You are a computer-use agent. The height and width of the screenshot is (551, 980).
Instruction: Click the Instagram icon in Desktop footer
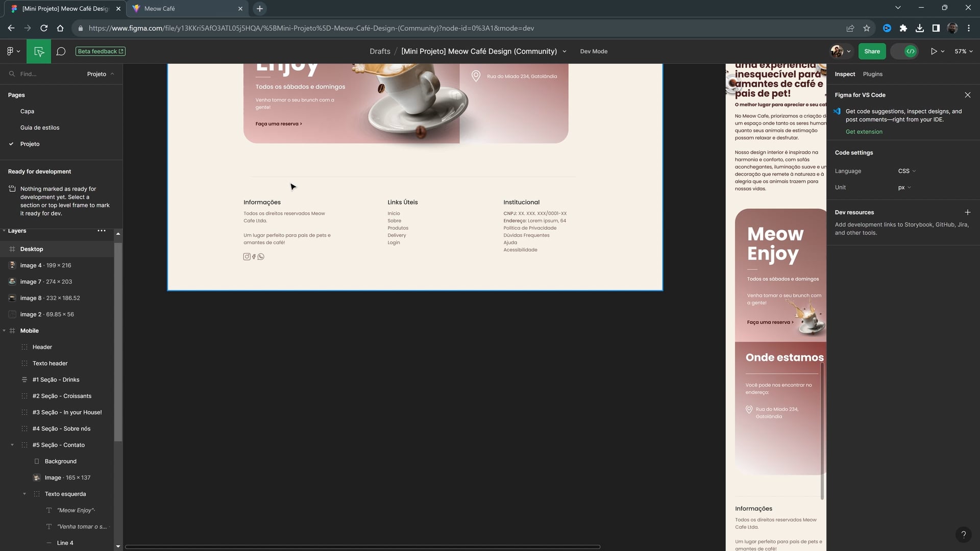(247, 257)
